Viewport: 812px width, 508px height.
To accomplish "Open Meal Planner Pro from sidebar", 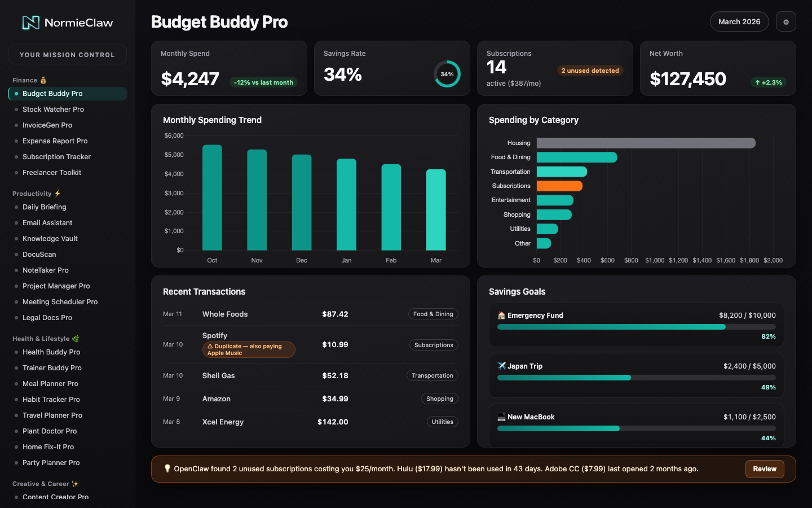I will pyautogui.click(x=50, y=384).
